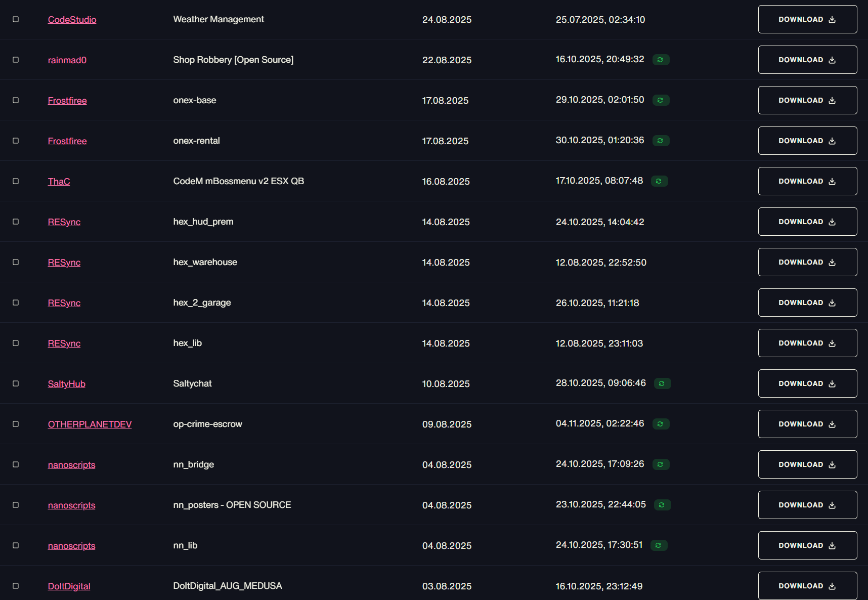This screenshot has width=868, height=600.
Task: Download the hex_2_garage resource
Action: pyautogui.click(x=807, y=303)
